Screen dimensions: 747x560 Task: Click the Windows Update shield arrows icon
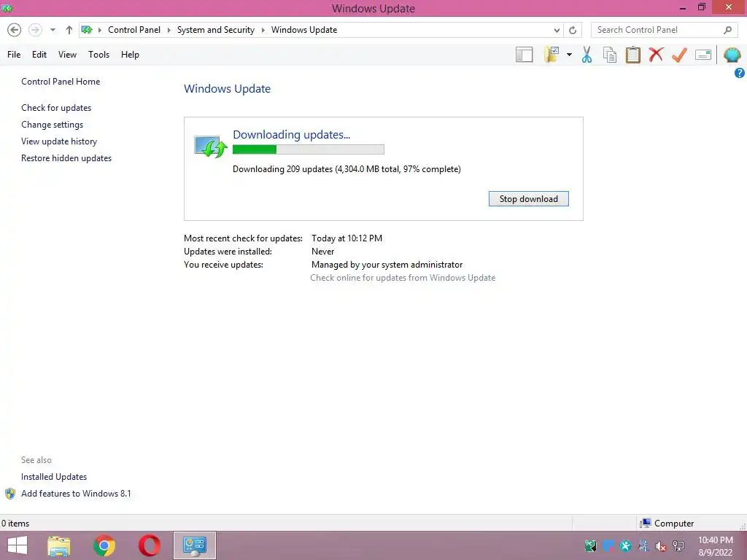[x=210, y=146]
